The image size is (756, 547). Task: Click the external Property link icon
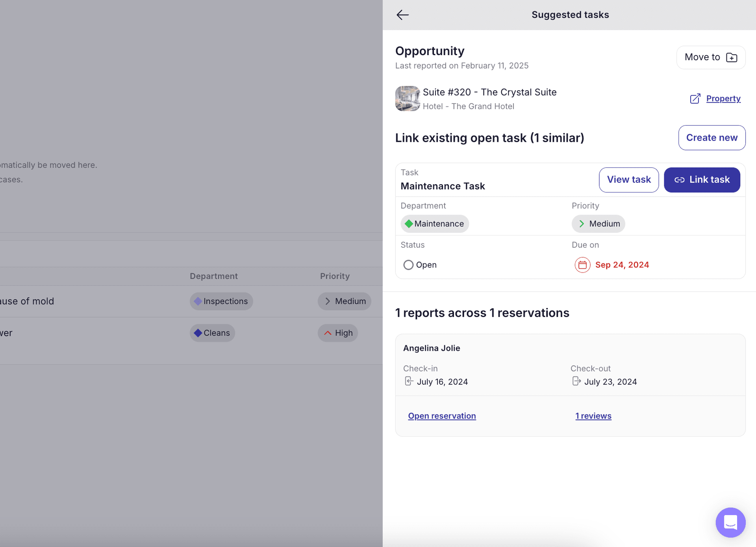point(695,98)
